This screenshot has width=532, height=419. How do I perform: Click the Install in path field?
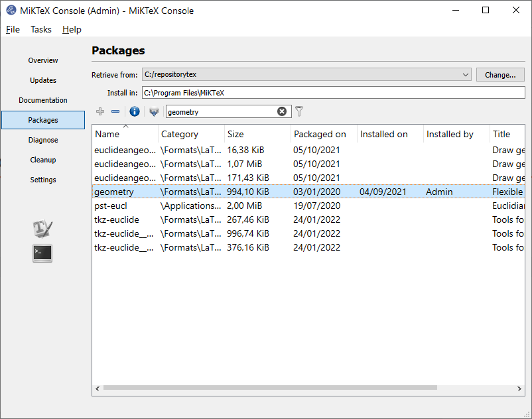[x=334, y=93]
